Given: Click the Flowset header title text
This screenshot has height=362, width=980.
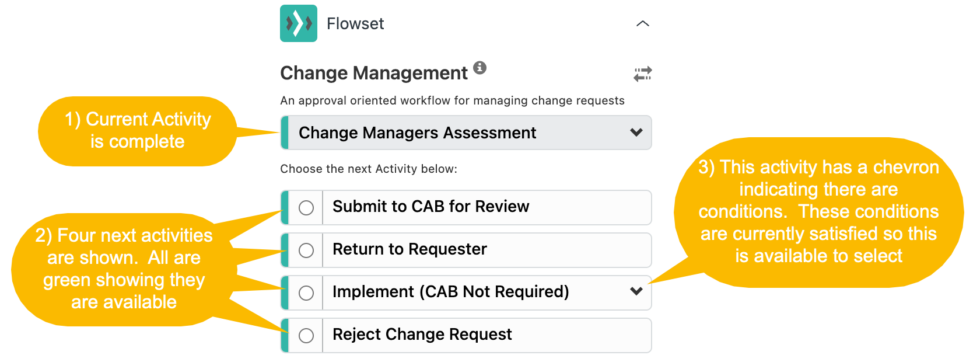Looking at the screenshot, I should [x=355, y=24].
